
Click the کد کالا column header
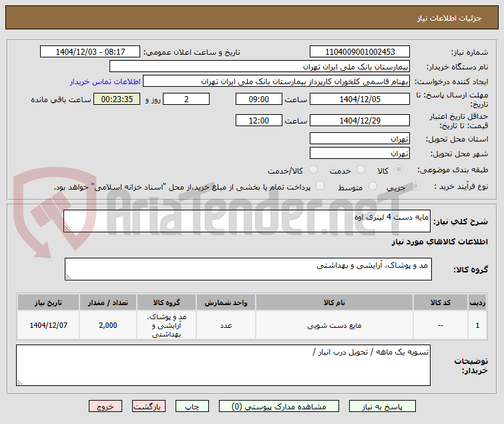pyautogui.click(x=441, y=302)
